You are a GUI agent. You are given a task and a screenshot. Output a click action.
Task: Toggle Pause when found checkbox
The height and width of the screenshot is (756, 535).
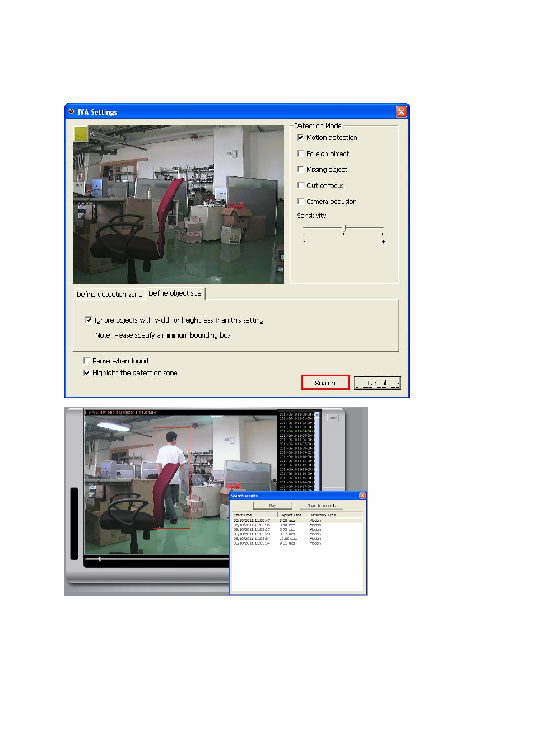pyautogui.click(x=87, y=361)
